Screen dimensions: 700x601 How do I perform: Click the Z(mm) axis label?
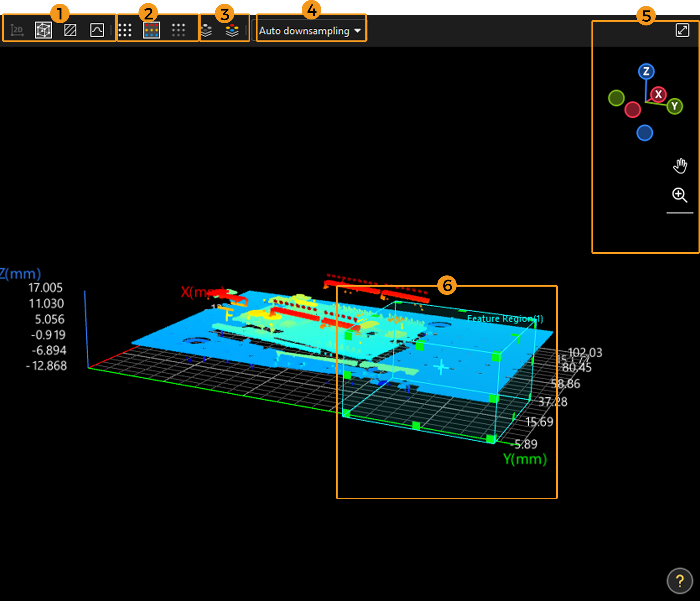(20, 274)
